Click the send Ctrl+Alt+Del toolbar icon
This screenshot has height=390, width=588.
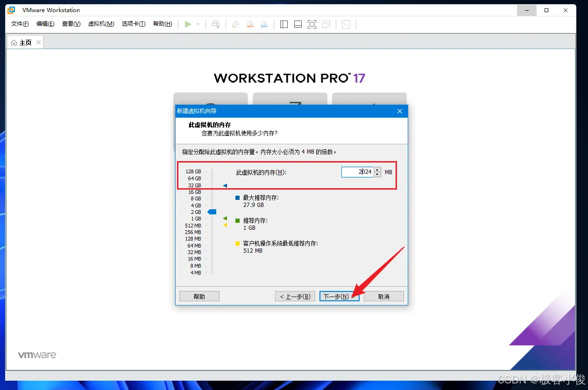(x=216, y=24)
